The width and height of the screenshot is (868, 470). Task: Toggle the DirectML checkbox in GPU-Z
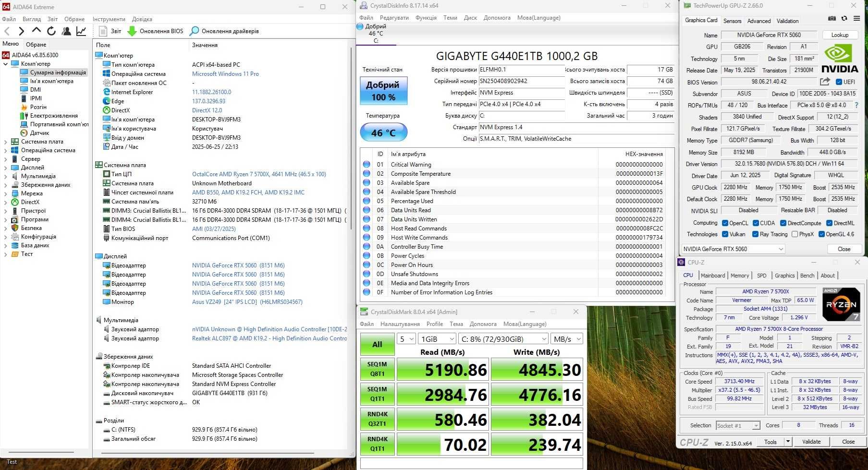pyautogui.click(x=829, y=223)
